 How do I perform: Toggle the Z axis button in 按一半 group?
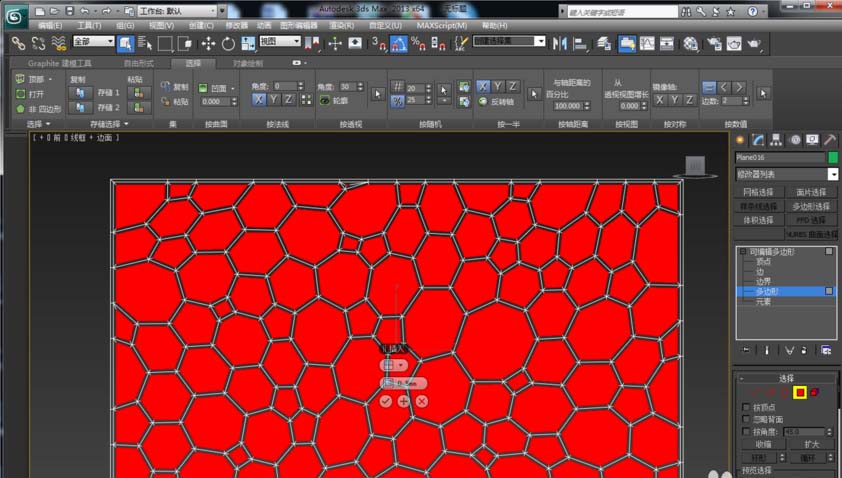click(513, 86)
